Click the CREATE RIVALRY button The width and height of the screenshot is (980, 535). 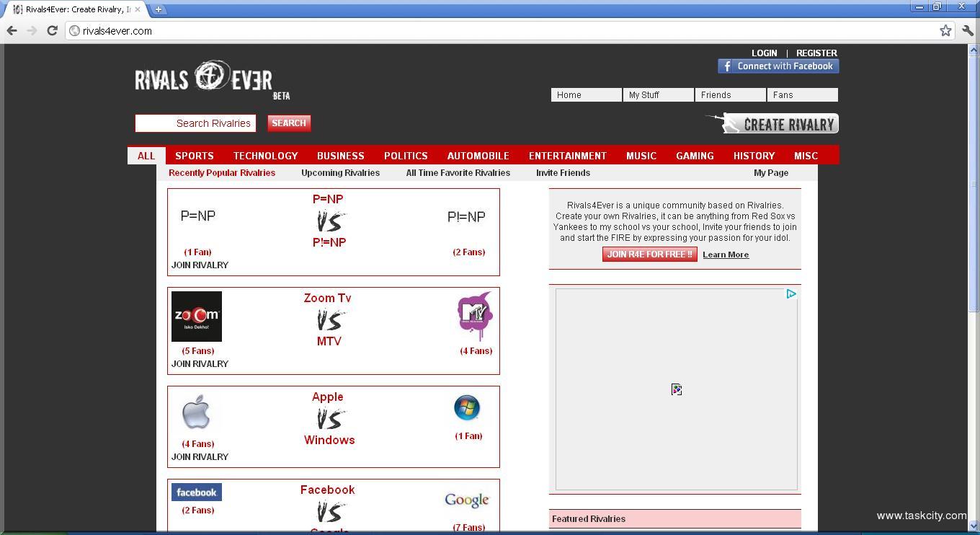[x=772, y=124]
